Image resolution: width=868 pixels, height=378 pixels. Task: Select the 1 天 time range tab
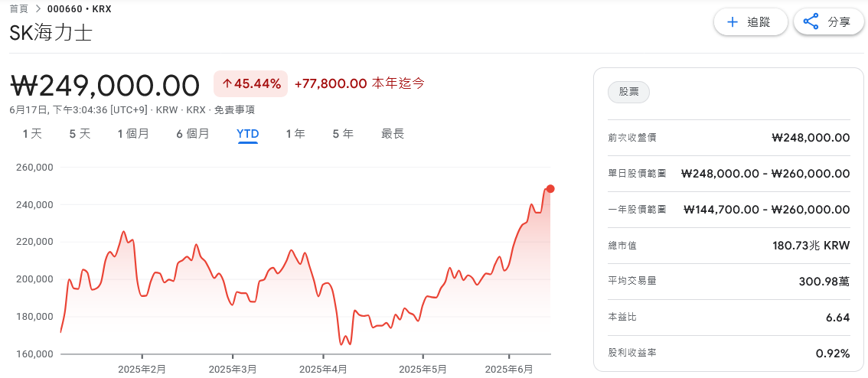tap(32, 134)
